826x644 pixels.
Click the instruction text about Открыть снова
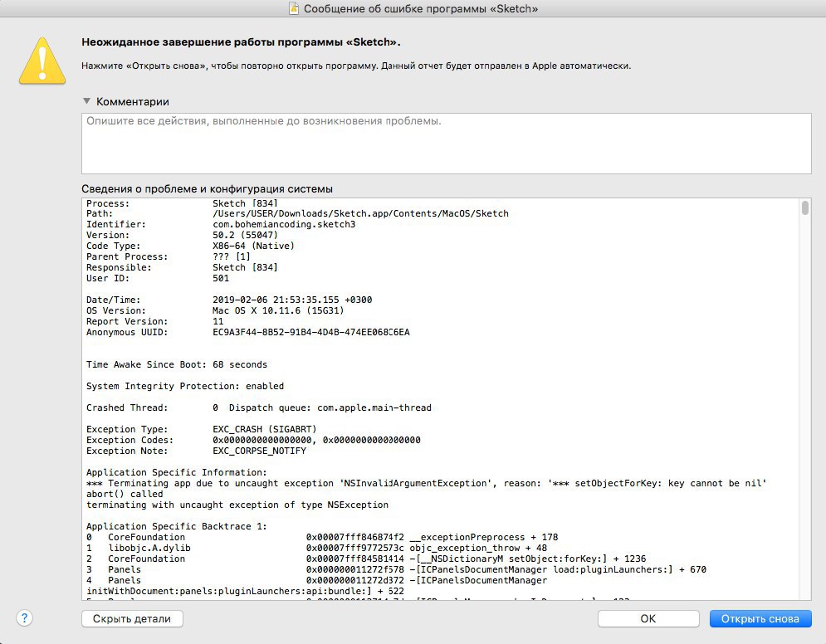coord(356,66)
